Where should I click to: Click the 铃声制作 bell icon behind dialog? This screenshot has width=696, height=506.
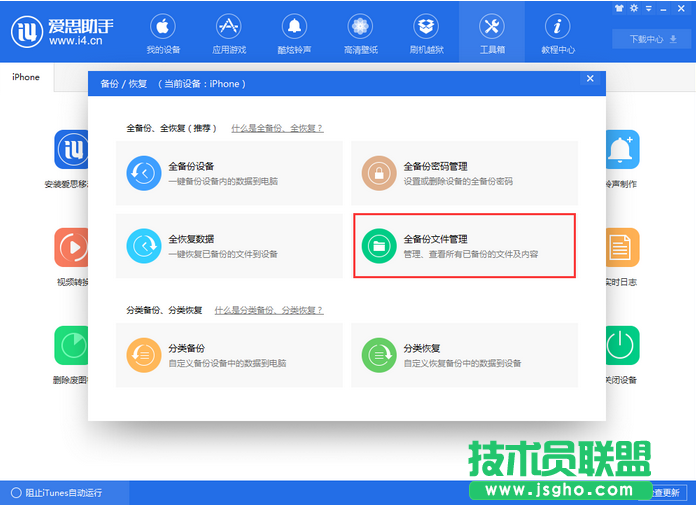coord(622,150)
